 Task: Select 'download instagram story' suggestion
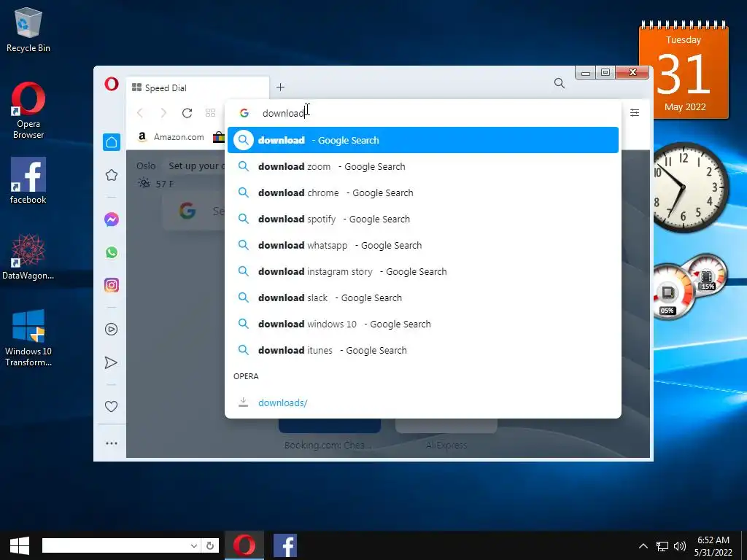tap(423, 271)
